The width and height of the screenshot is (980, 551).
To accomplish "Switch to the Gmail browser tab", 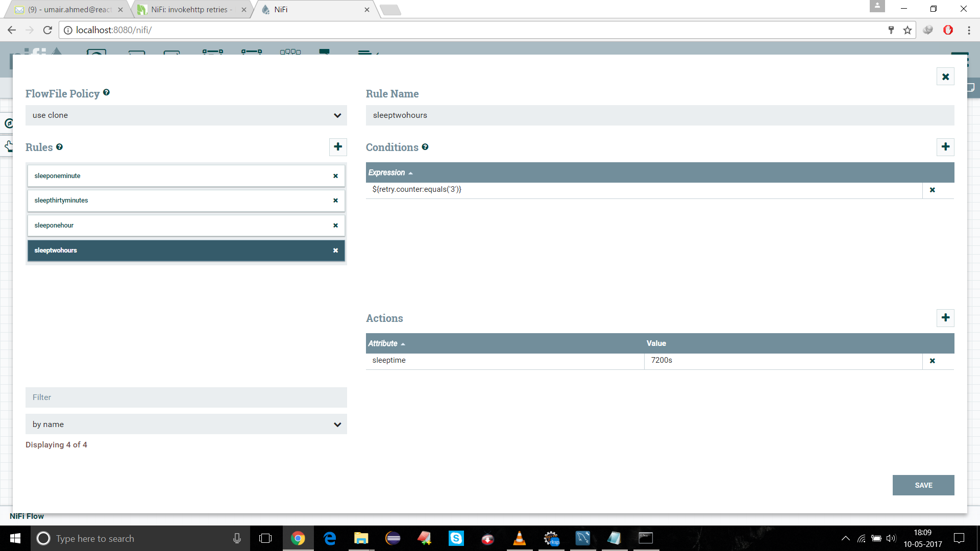I will (x=66, y=9).
